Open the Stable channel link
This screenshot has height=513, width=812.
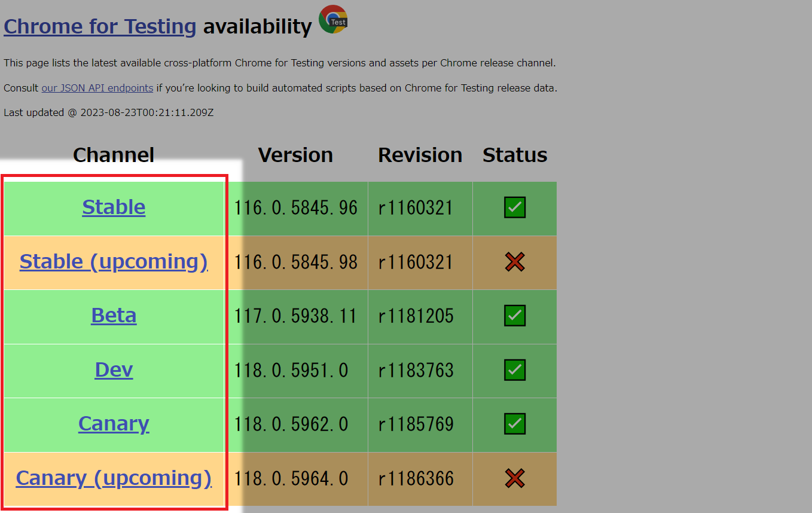114,207
